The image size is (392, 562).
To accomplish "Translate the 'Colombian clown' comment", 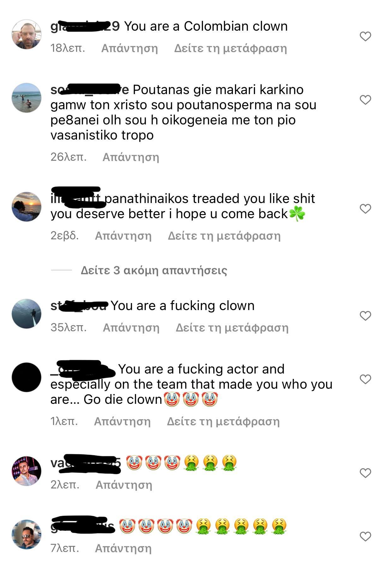I will tap(230, 48).
